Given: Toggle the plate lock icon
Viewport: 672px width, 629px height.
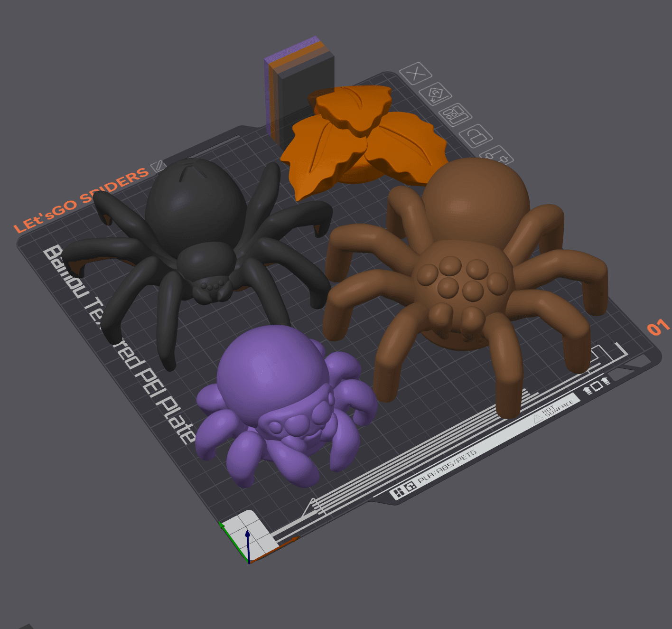Looking at the screenshot, I should (x=476, y=136).
